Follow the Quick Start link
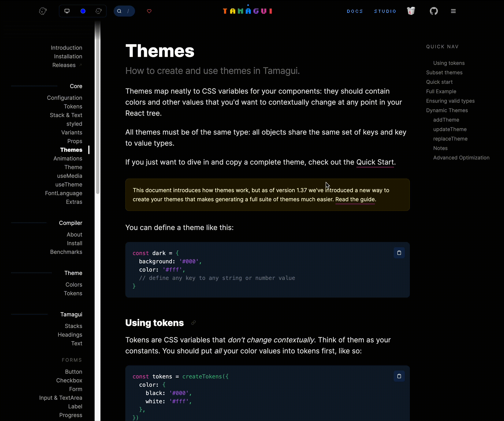The image size is (504, 421). 375,162
